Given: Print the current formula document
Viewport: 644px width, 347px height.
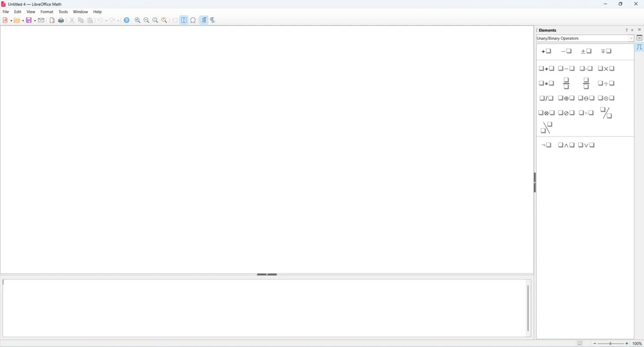Looking at the screenshot, I should pos(61,20).
